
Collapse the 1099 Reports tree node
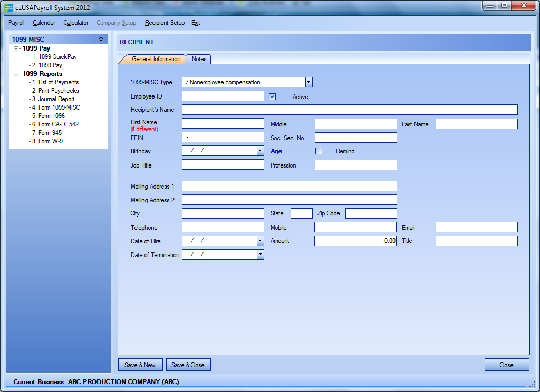point(16,74)
